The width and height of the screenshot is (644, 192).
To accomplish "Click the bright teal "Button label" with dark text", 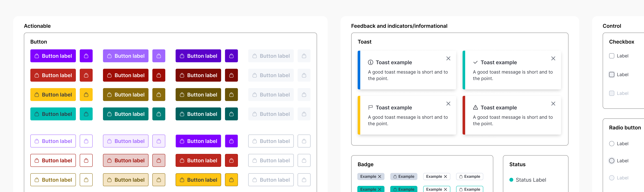I will pos(53,114).
